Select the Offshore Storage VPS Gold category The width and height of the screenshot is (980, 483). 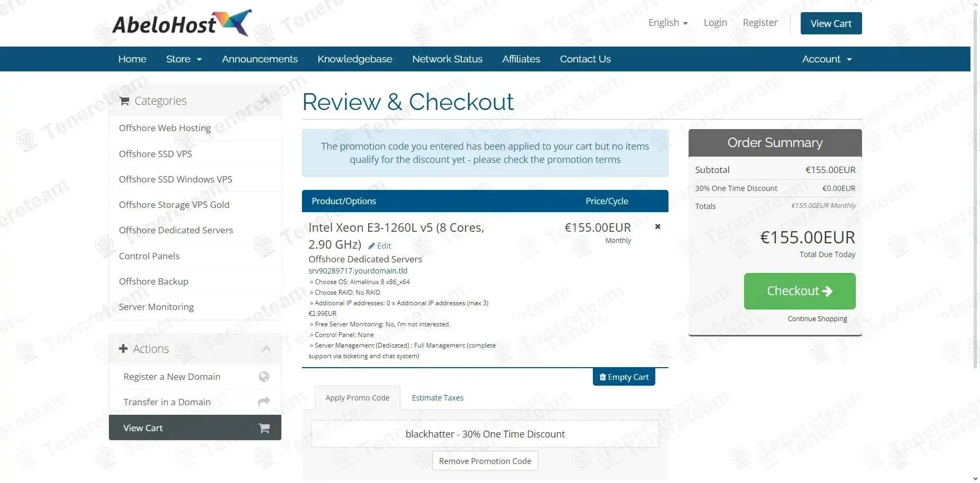click(195, 205)
